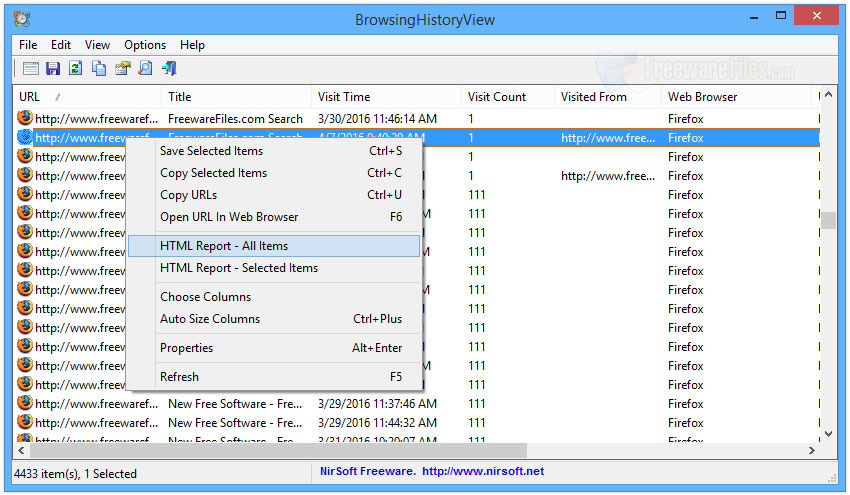Click the BrowsingHistoryView window title text
The height and width of the screenshot is (495, 850).
(424, 20)
